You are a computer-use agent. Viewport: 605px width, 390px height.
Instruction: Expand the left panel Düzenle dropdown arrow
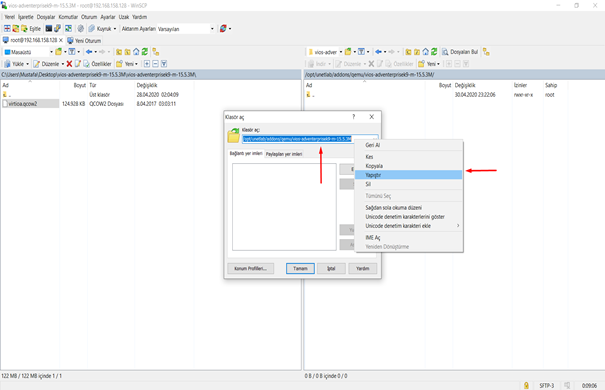click(63, 64)
